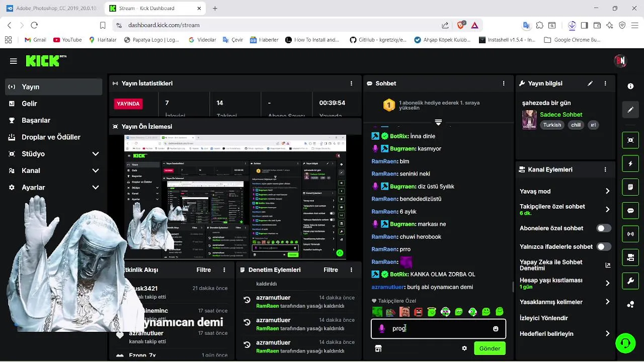
Task: Open Filtre in Etkinlik Akışı panel
Action: [204, 270]
